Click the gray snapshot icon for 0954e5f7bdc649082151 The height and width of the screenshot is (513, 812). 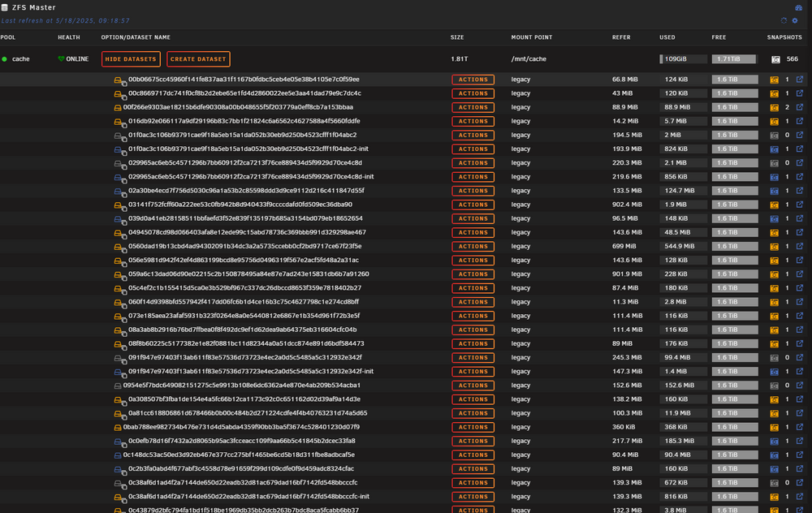(x=774, y=386)
